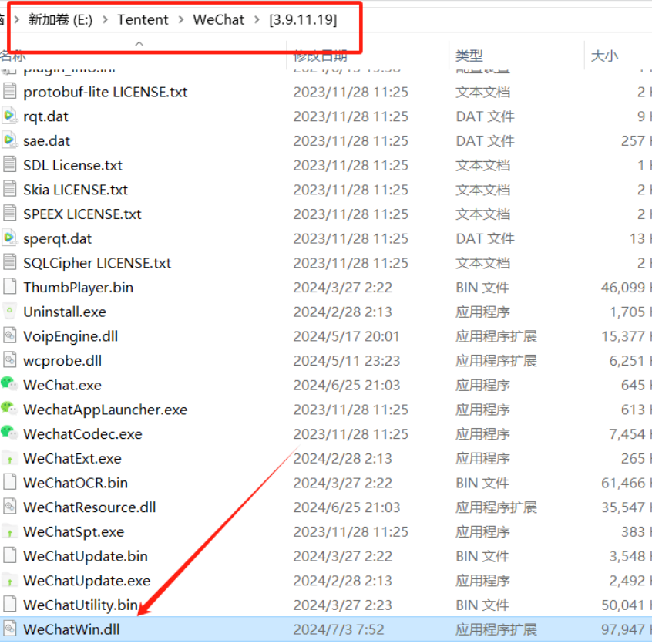652x644 pixels.
Task: Select the file named Uninstall.exe
Action: coord(65,312)
